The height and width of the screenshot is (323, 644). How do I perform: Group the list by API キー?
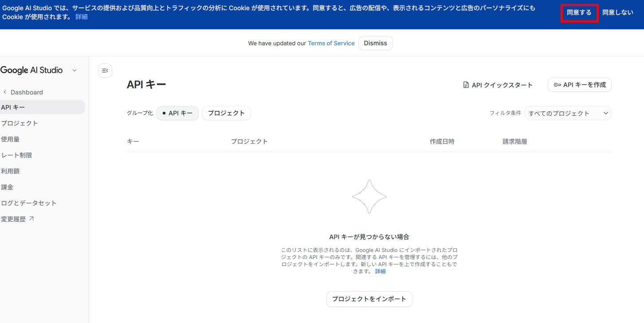pyautogui.click(x=177, y=113)
